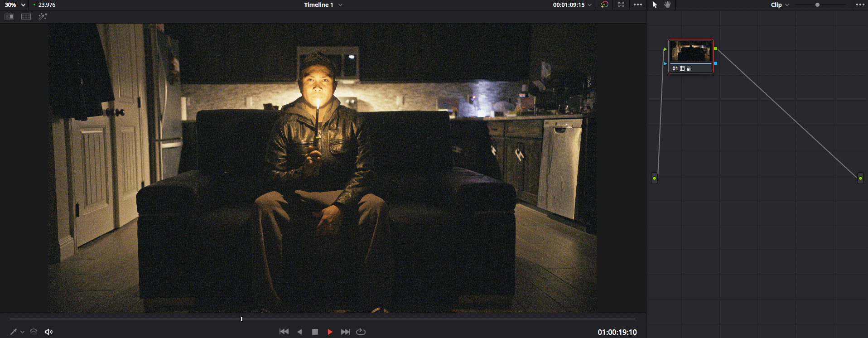Click node 01 blue key input triangle

tap(665, 63)
